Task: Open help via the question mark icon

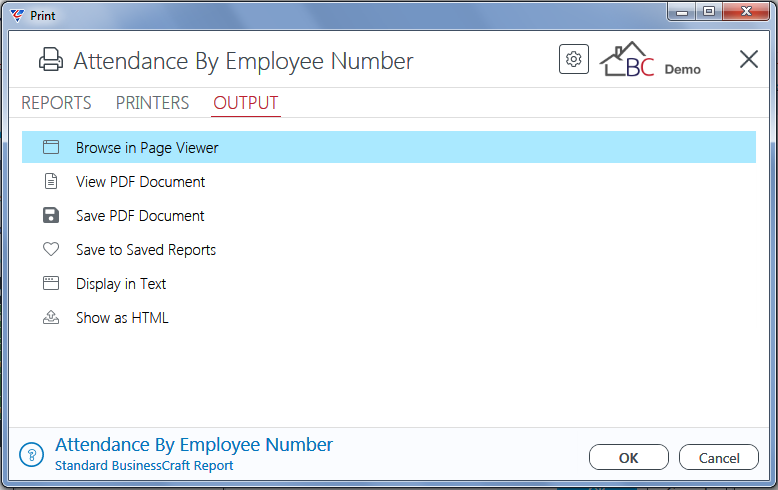Action: point(32,454)
